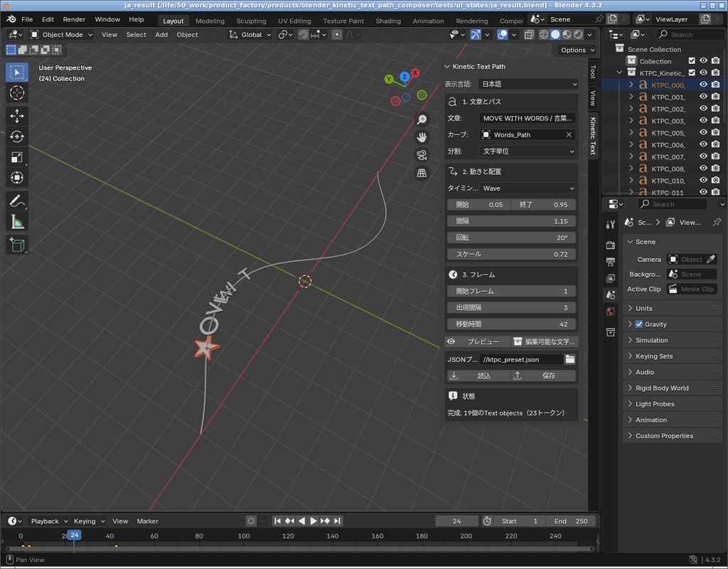The width and height of the screenshot is (728, 569).
Task: Select the Annotate tool
Action: click(x=17, y=201)
